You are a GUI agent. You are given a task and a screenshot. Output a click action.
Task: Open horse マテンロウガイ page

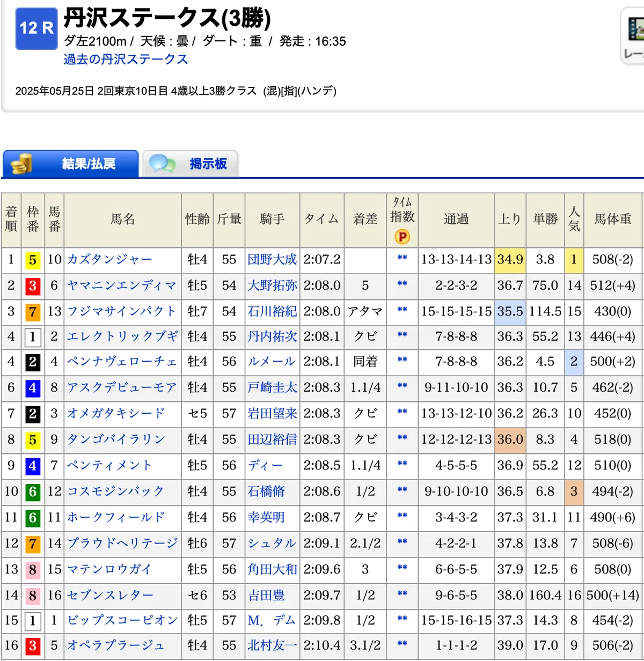tap(109, 569)
